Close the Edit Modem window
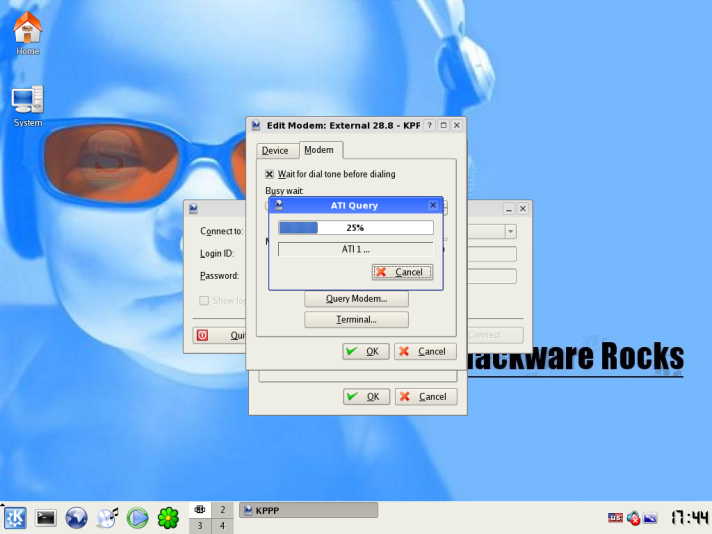This screenshot has width=712, height=534. (457, 125)
